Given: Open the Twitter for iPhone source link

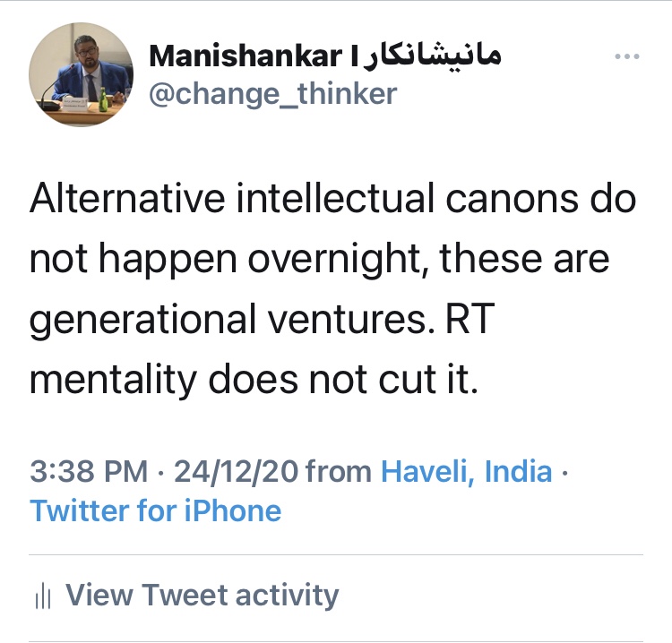Looking at the screenshot, I should [x=156, y=511].
